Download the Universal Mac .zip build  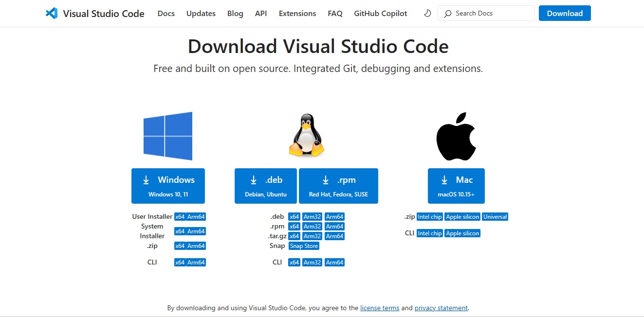(495, 216)
